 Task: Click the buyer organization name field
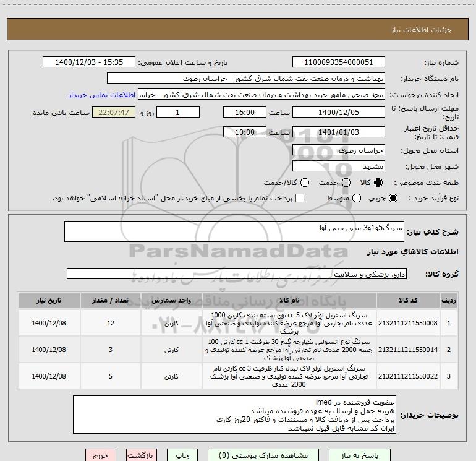click(x=246, y=79)
